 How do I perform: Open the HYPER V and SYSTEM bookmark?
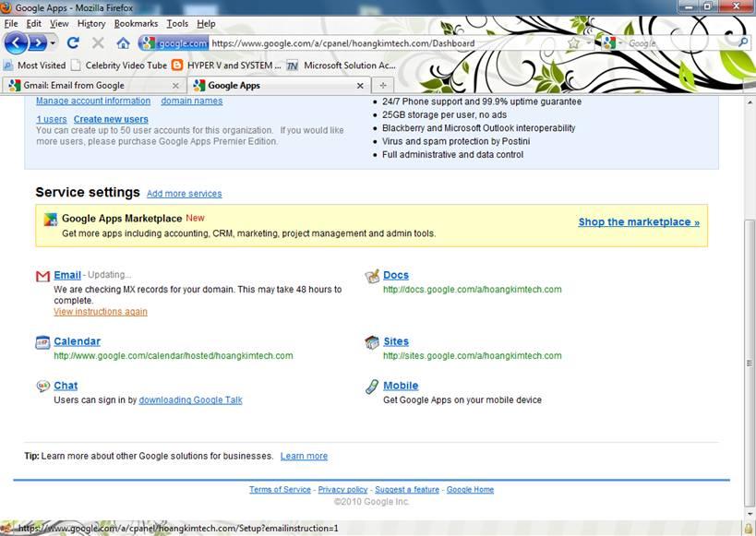[x=226, y=66]
